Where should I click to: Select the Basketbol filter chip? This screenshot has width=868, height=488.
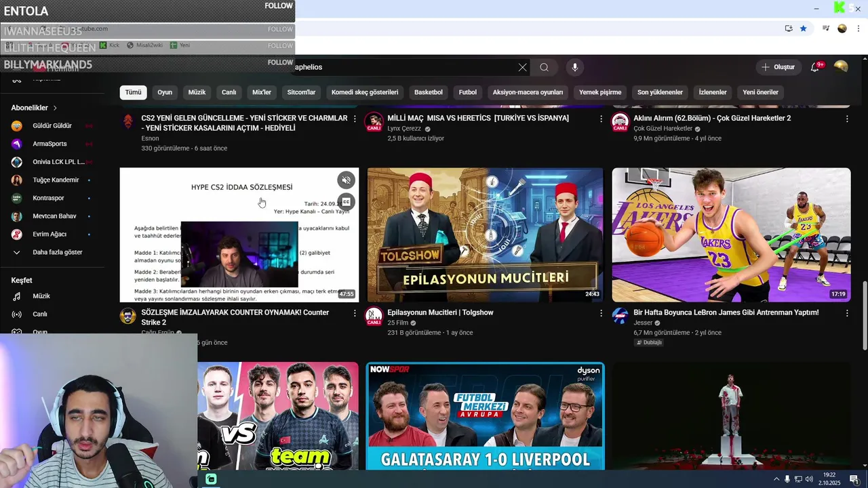[x=429, y=92]
